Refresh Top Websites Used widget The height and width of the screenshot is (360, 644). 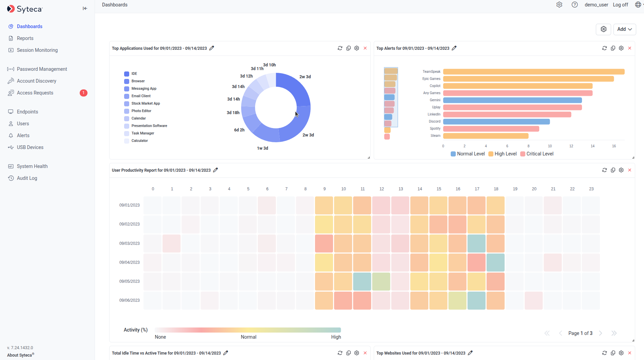[604, 353]
